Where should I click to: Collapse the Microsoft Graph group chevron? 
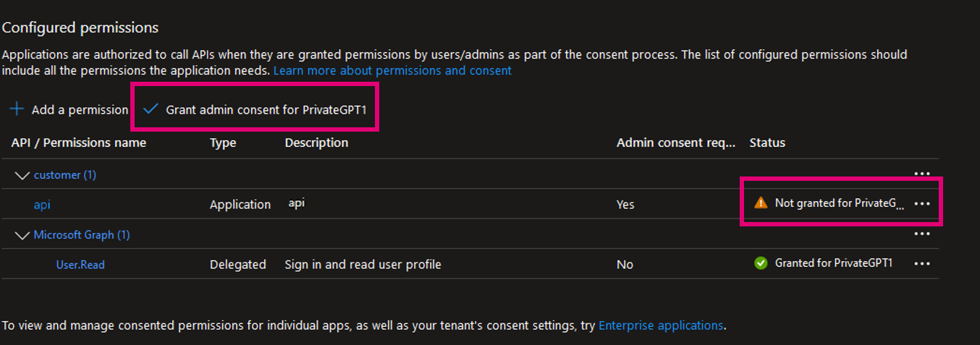coord(22,235)
